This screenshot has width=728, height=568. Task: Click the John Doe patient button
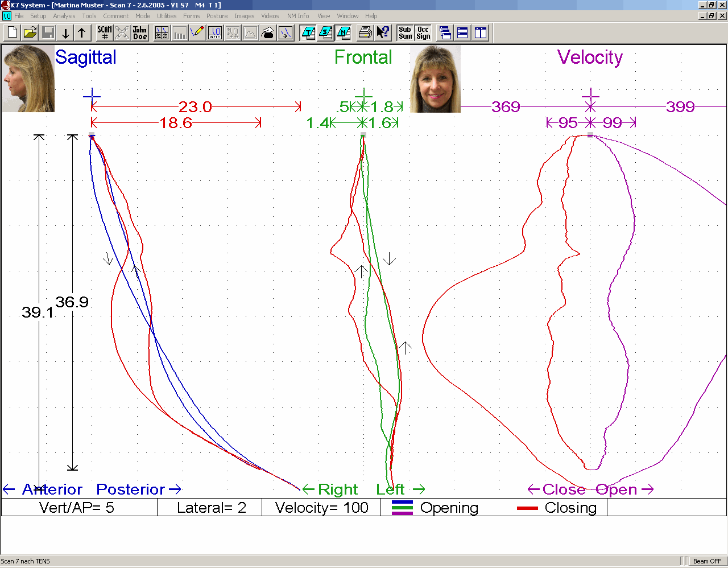(x=140, y=33)
